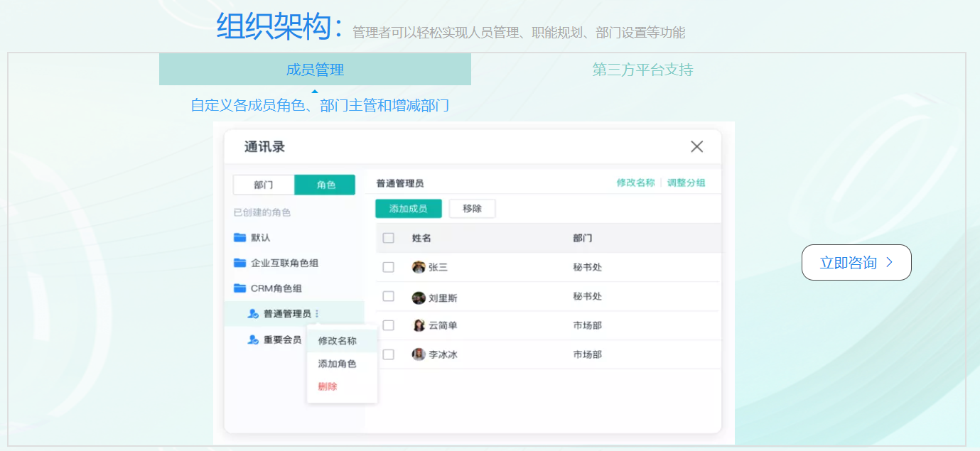Screen dimensions: 980x451
Task: Select the 普通管理员 role
Action: (294, 314)
